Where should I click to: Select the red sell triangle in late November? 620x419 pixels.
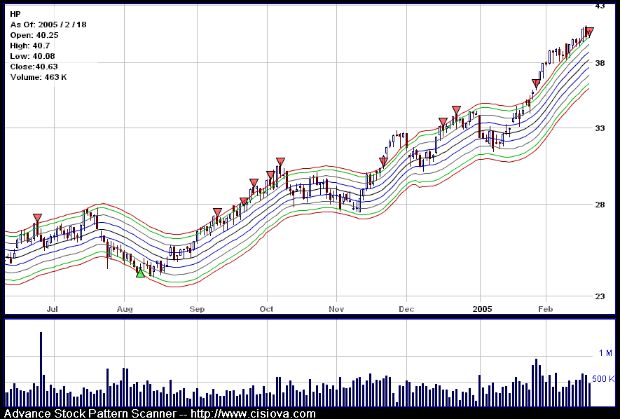(x=383, y=160)
